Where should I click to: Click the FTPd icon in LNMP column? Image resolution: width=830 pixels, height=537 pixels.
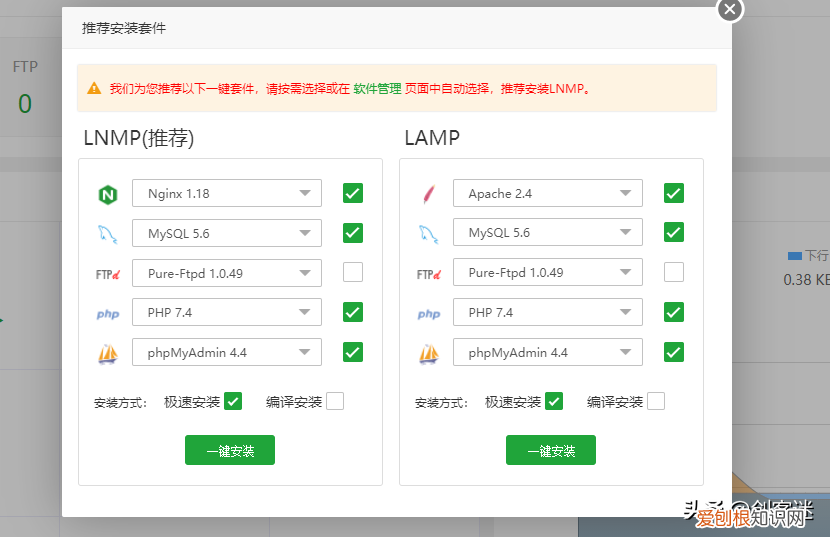tap(108, 274)
